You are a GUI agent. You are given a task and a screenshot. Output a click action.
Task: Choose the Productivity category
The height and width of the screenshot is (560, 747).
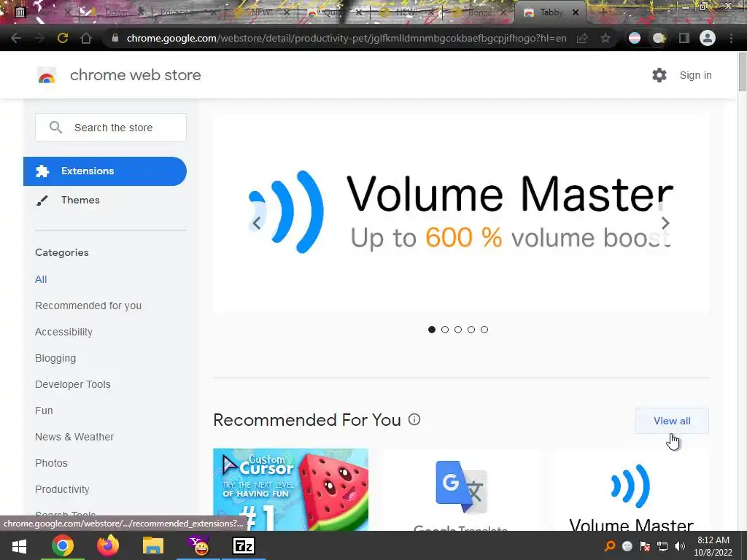pyautogui.click(x=63, y=489)
